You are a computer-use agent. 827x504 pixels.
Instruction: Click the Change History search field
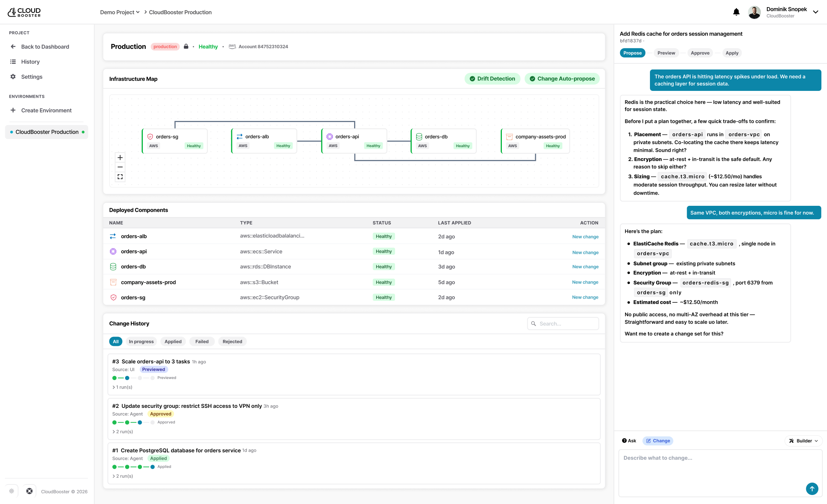563,324
